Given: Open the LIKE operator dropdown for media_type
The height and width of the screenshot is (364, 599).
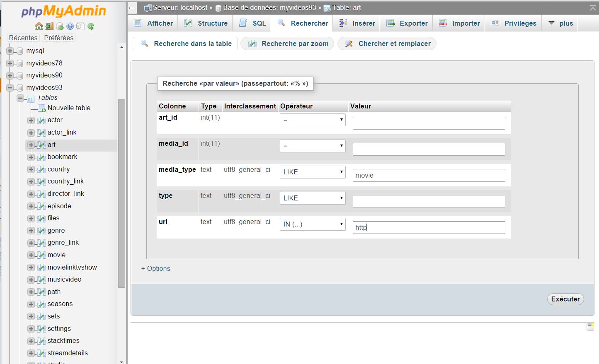Looking at the screenshot, I should coord(313,172).
